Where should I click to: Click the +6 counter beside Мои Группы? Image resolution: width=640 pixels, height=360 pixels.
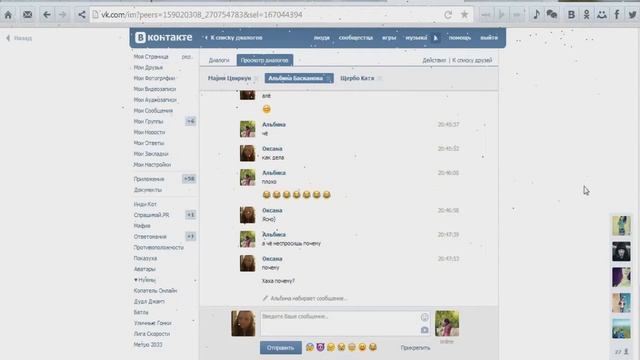click(190, 121)
